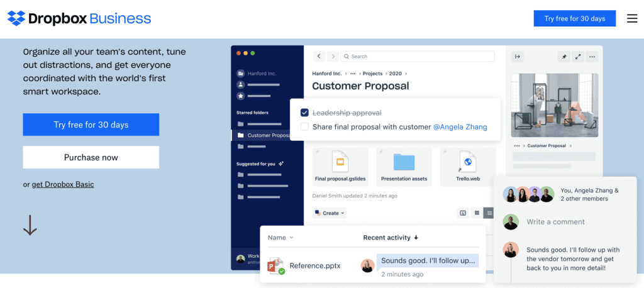The image size is (644, 288).
Task: Open the three-dot more options icon
Action: pyautogui.click(x=592, y=57)
